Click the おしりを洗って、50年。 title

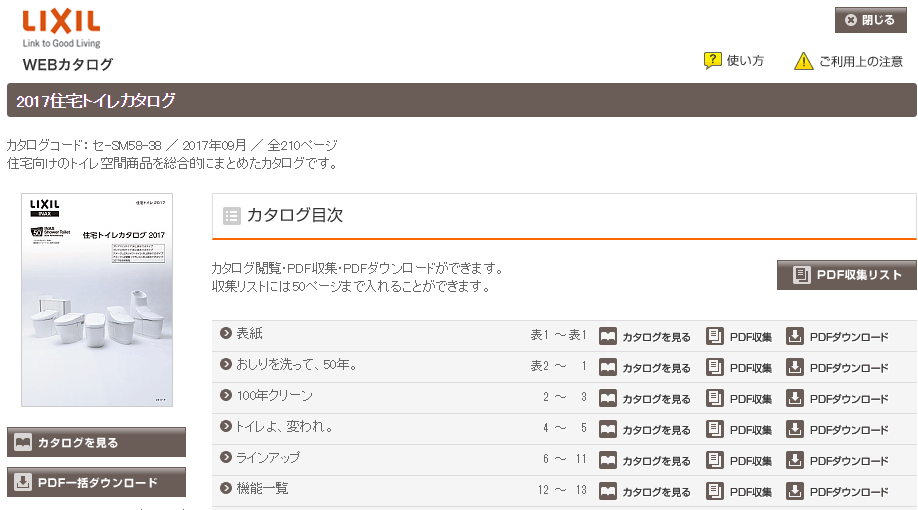click(x=297, y=364)
